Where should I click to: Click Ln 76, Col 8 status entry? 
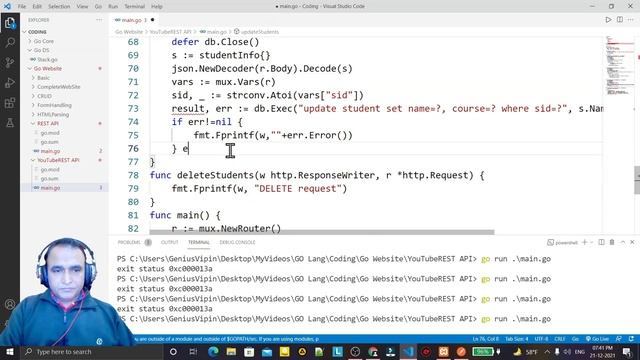coord(486,339)
